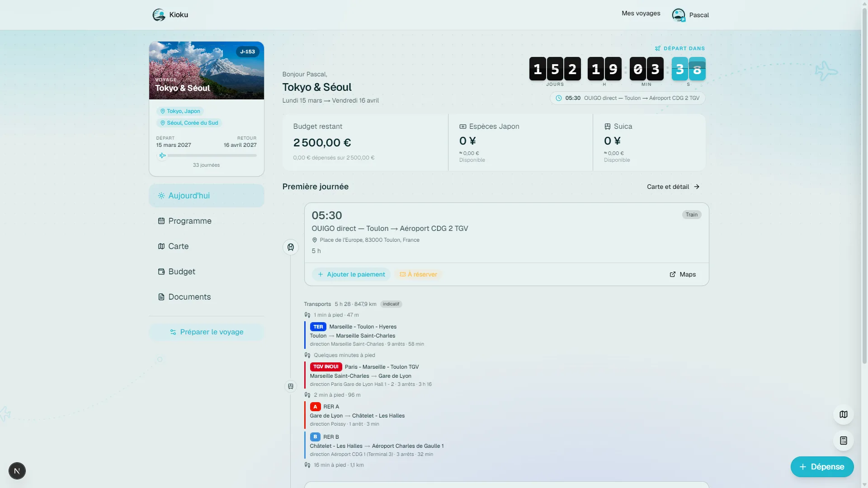The height and width of the screenshot is (488, 868).
Task: Go to Aujourd'hui section
Action: tap(207, 196)
